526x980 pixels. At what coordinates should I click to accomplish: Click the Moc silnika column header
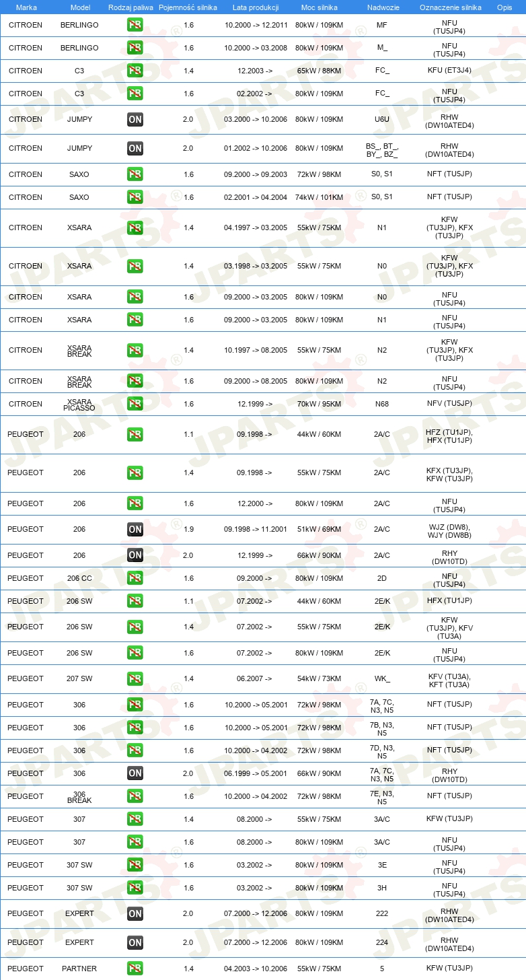click(x=320, y=7)
